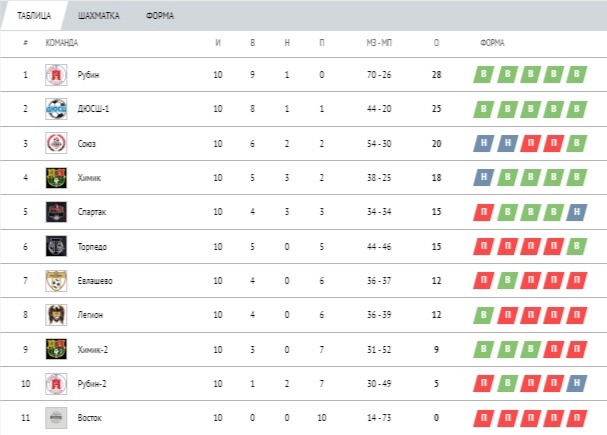The width and height of the screenshot is (607, 435).
Task: Select the Евлашево club crest
Action: 56,281
